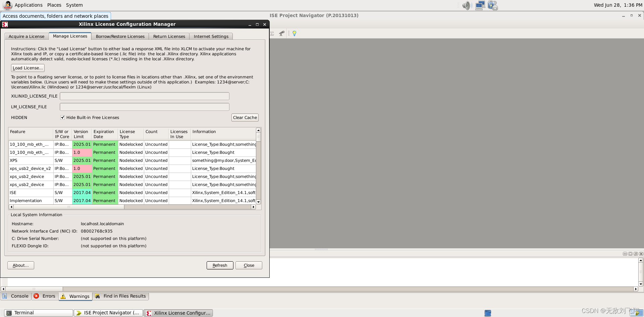Click the volume speaker icon in top panel

pyautogui.click(x=467, y=5)
